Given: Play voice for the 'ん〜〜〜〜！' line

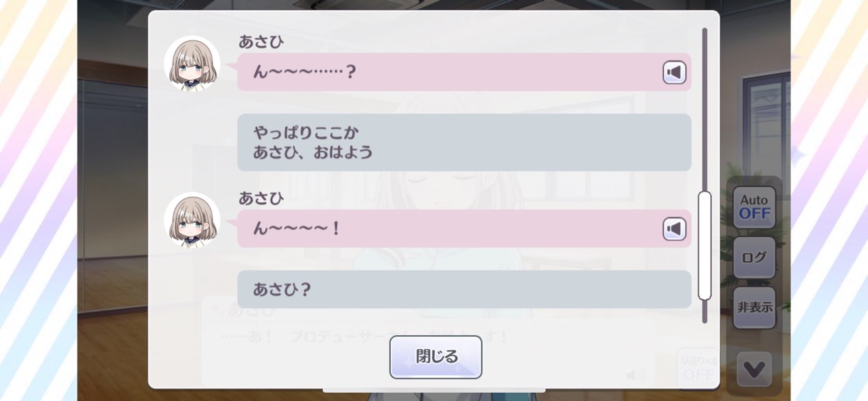Looking at the screenshot, I should tap(674, 229).
